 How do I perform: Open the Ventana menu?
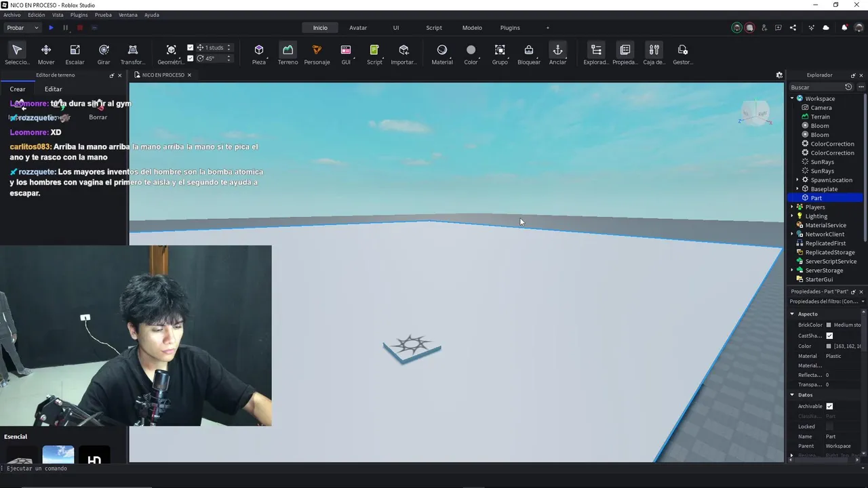(127, 15)
